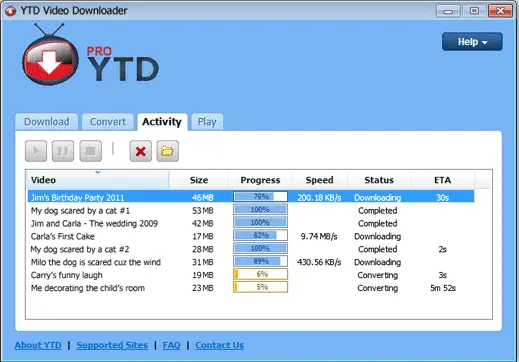Sort by the Video column header
The width and height of the screenshot is (519, 362).
point(98,180)
